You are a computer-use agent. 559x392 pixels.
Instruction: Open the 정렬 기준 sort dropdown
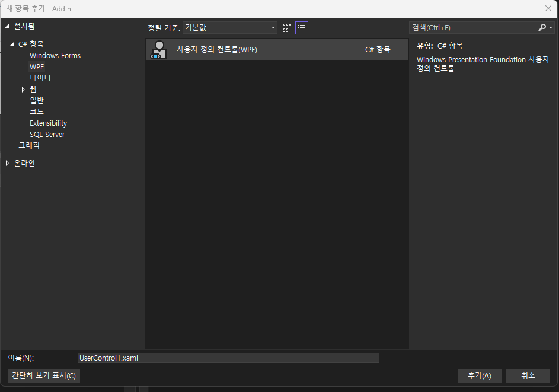tap(230, 28)
